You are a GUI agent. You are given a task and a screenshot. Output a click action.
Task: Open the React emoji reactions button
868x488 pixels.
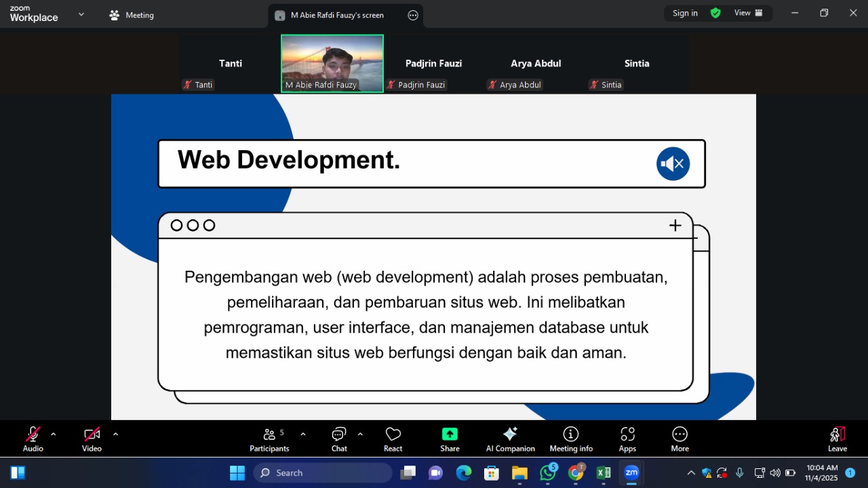(393, 438)
